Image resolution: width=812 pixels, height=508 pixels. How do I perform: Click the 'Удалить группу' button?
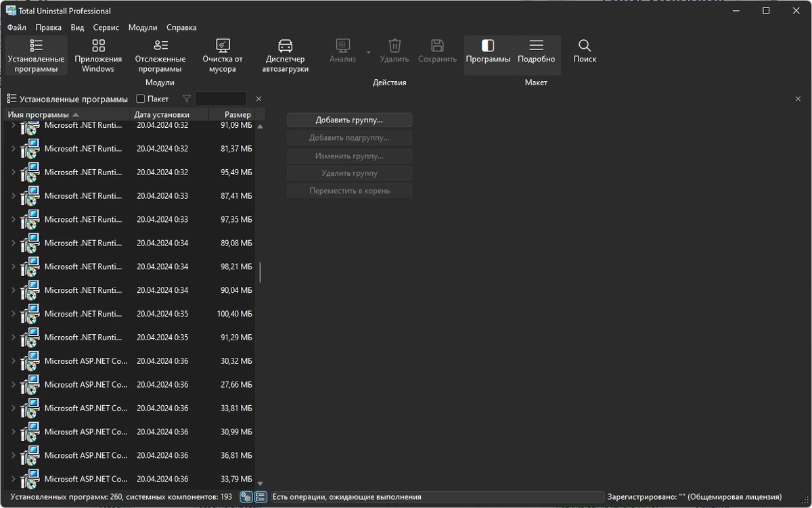click(349, 173)
